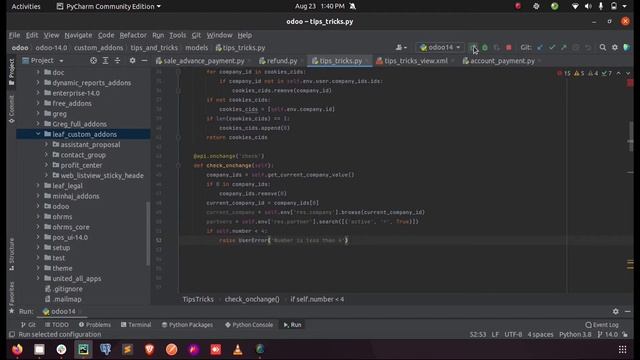Jump to next highlighted error arrow
Viewport: 640px width, 360px height.
pyautogui.click(x=628, y=73)
